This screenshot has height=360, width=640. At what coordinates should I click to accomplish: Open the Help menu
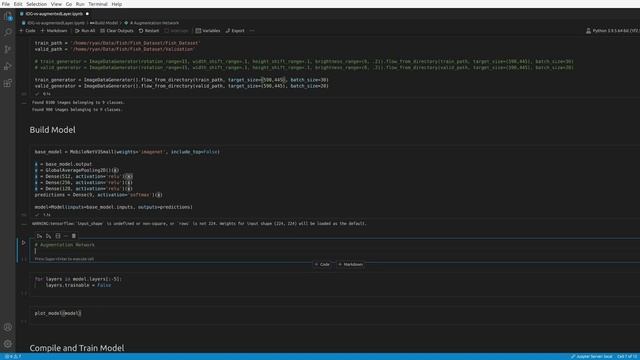117,4
